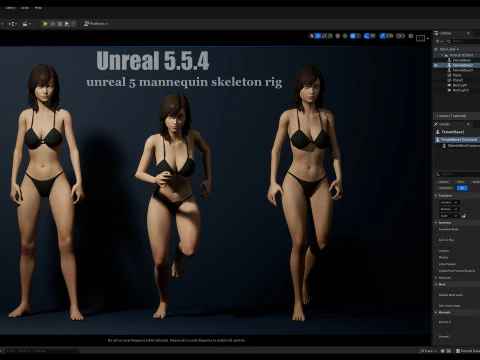Click the viewport layout grid icon
This screenshot has width=480, height=360.
point(420,38)
